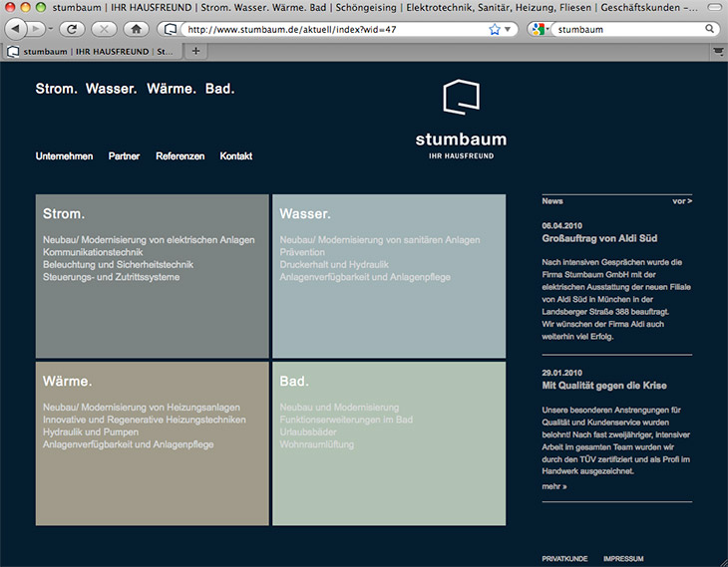
Task: Open 'Mit Qualität gegen die Krise' headline
Action: (604, 386)
